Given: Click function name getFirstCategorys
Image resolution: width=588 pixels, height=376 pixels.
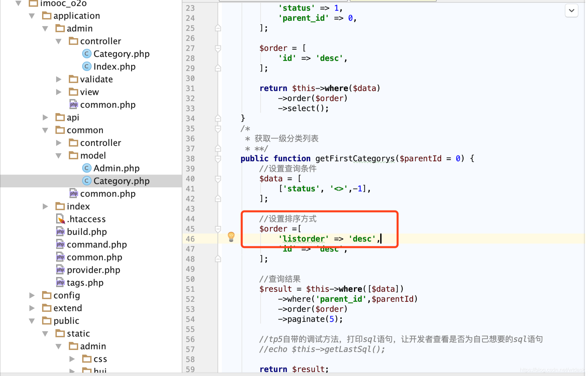Looking at the screenshot, I should 355,159.
